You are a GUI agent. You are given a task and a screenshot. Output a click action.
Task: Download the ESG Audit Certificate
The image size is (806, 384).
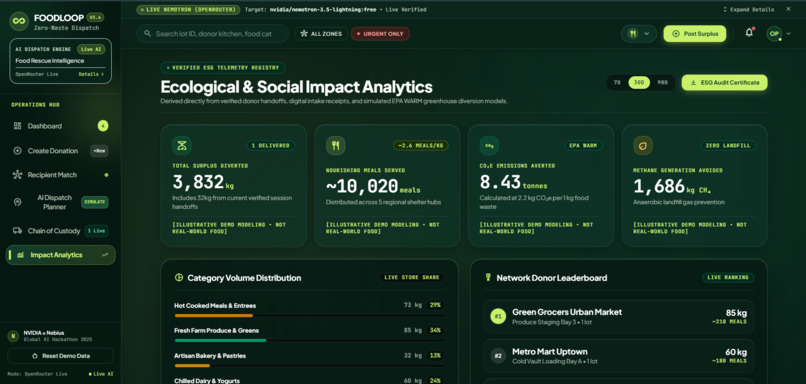click(724, 83)
